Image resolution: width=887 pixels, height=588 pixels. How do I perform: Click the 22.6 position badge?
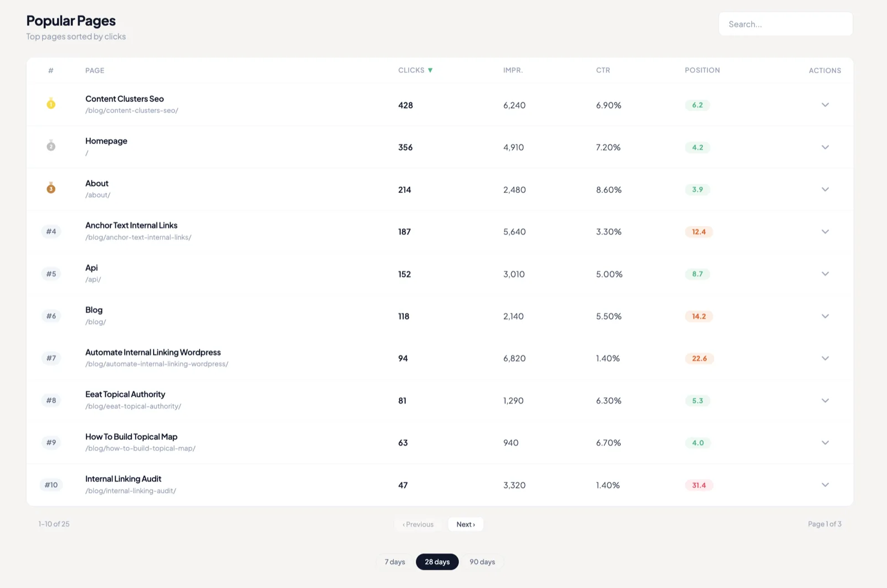[700, 359]
